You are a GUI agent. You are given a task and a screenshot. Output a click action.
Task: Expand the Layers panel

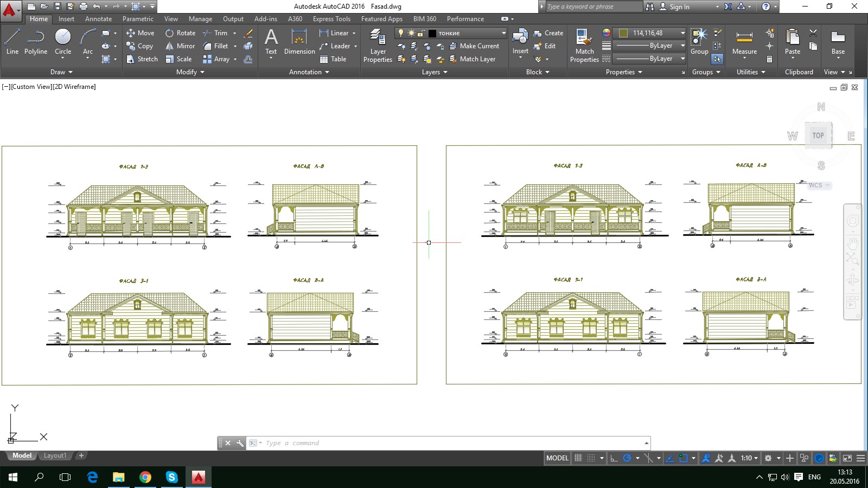tap(435, 72)
